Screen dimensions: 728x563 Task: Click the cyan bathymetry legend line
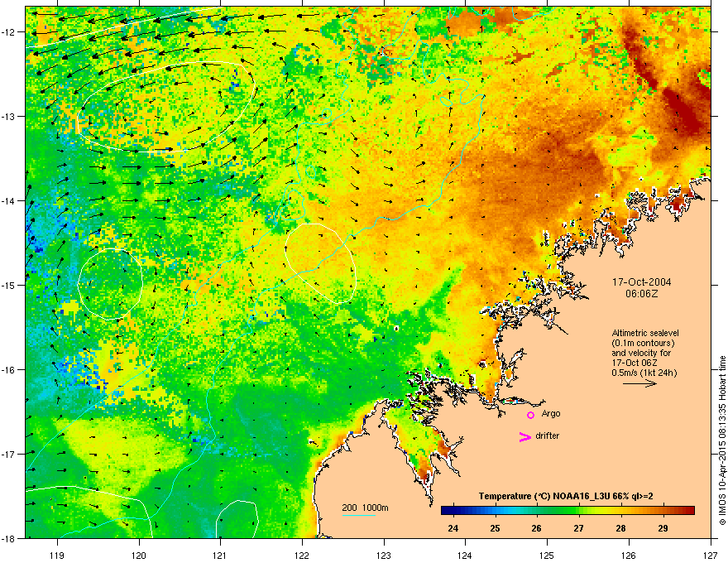pyautogui.click(x=358, y=515)
